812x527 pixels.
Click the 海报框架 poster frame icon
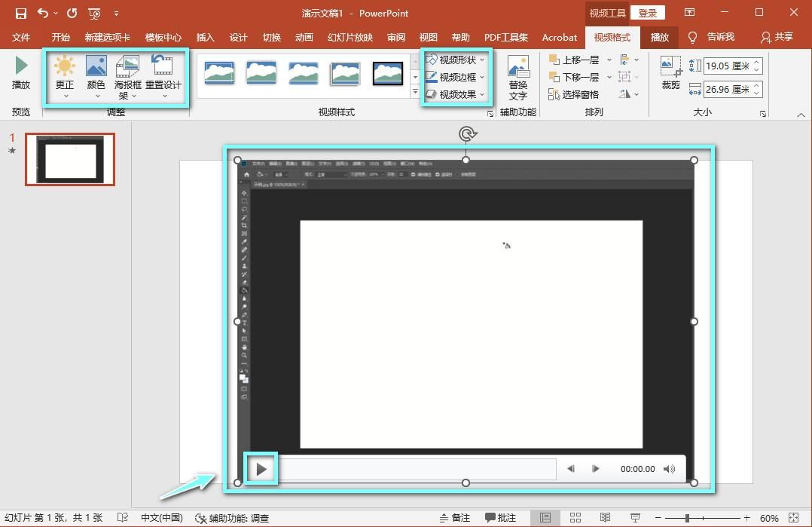pyautogui.click(x=127, y=67)
